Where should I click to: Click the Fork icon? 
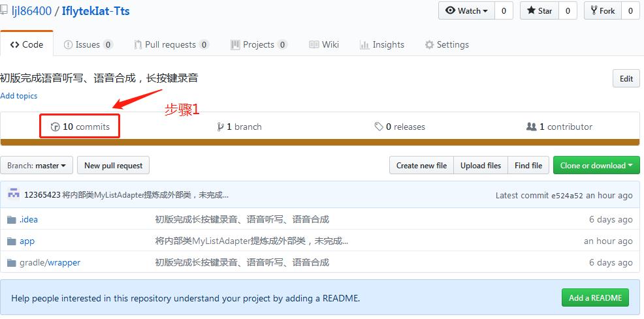click(594, 10)
